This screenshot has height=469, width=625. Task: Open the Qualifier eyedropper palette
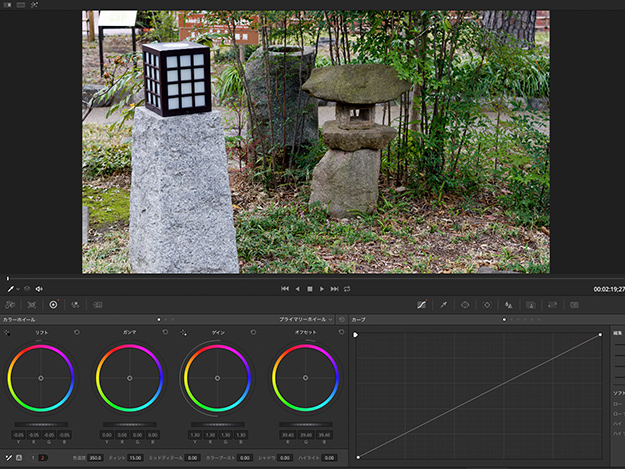[x=443, y=304]
